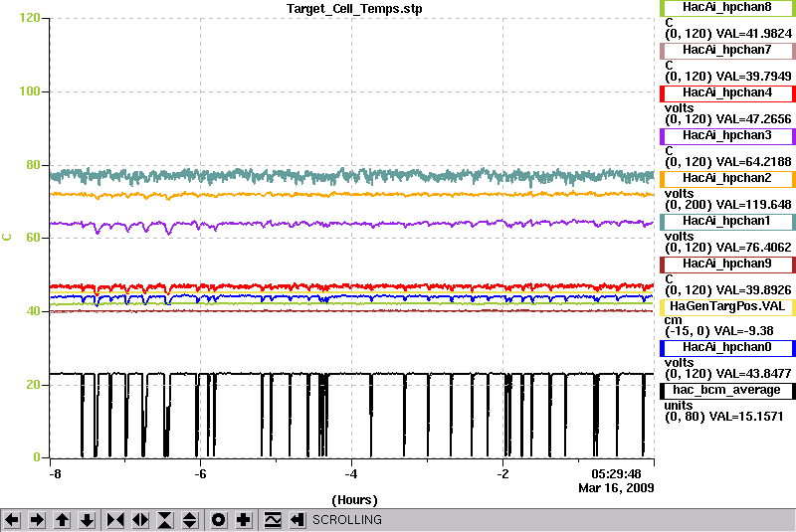Screen dimensions: 796x532
Task: Click the (Hours) x-axis label
Action: (354, 500)
